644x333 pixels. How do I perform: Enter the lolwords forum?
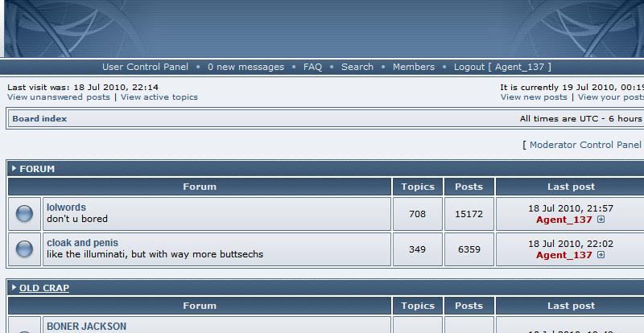66,208
